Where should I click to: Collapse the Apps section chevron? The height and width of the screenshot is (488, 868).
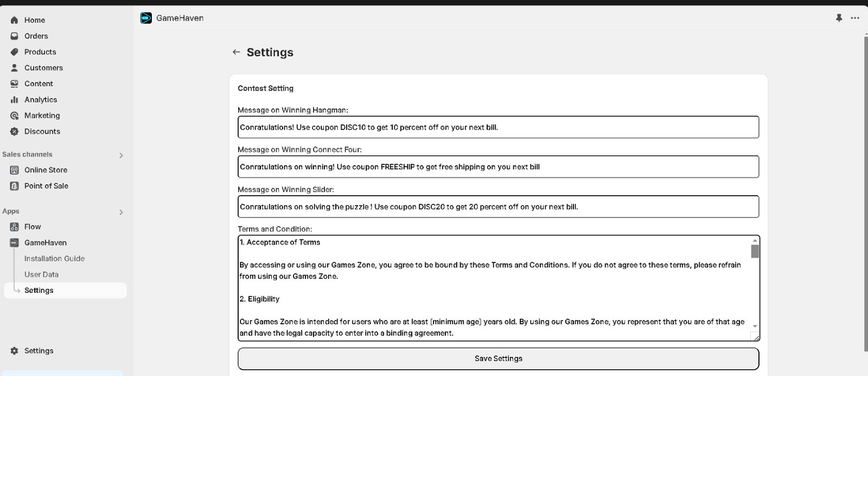121,211
